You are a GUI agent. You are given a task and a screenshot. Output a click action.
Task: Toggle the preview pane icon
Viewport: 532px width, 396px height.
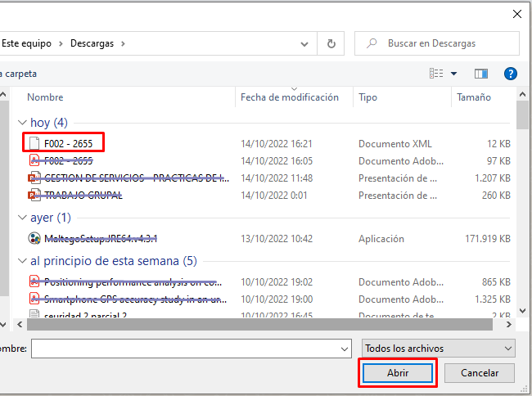click(x=480, y=74)
